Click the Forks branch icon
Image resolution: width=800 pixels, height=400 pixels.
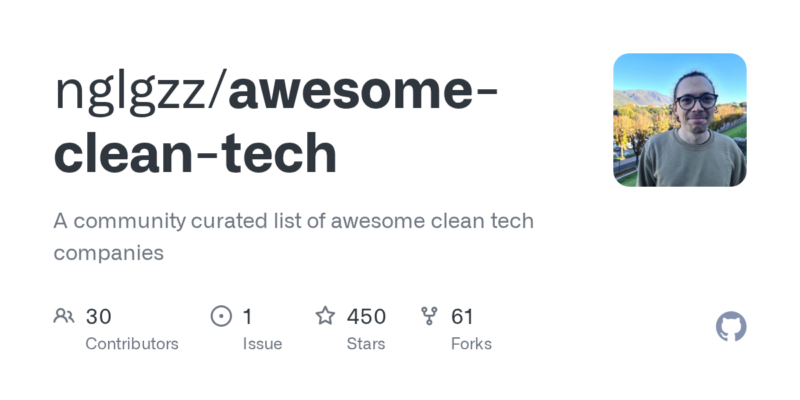[x=430, y=317]
